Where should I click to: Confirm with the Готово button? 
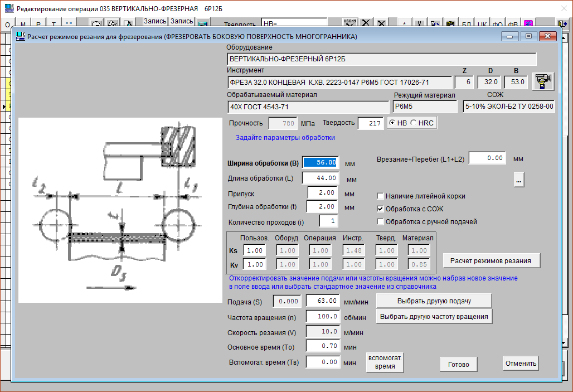(458, 364)
